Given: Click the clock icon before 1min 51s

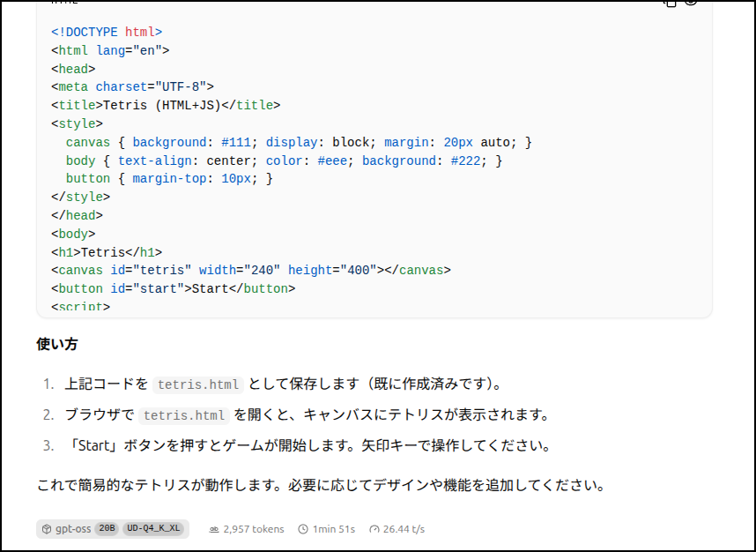Looking at the screenshot, I should (303, 529).
